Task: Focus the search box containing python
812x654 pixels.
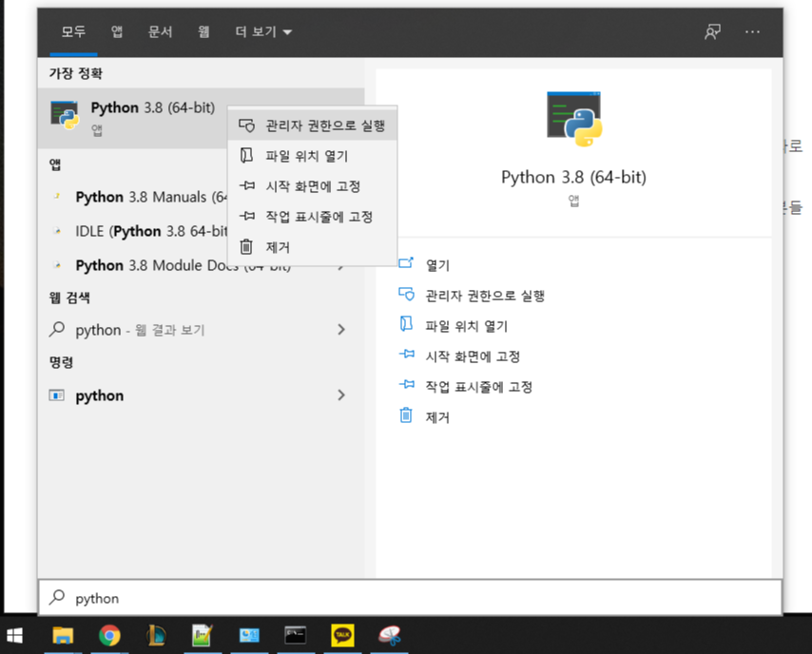Action: coord(410,598)
